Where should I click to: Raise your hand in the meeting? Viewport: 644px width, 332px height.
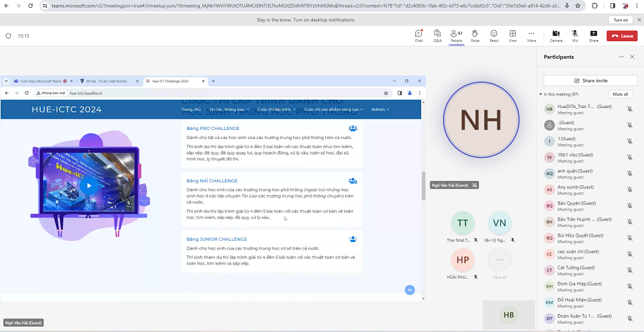pos(475,35)
